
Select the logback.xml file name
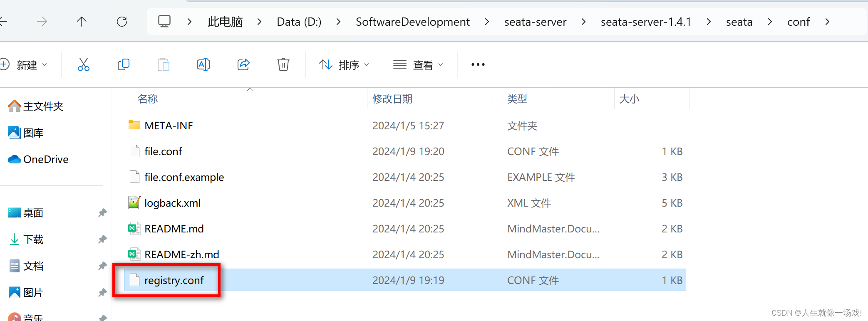click(173, 203)
